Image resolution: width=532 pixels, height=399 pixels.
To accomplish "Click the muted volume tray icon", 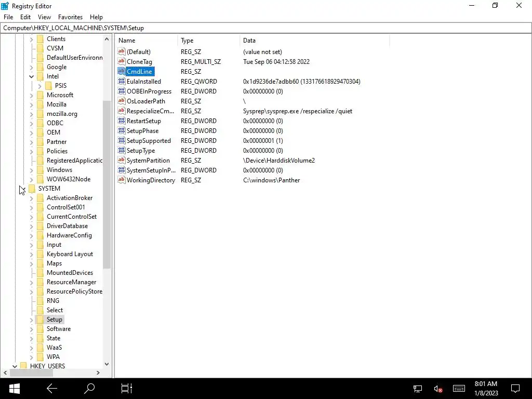I will (437, 389).
